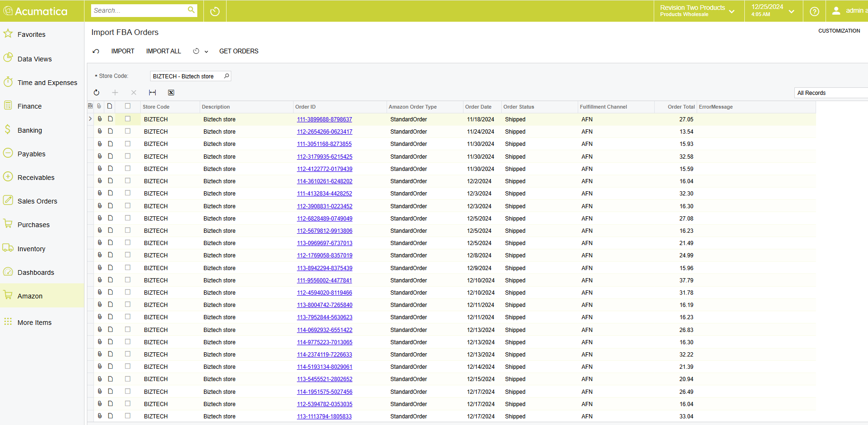Click the admin user profile icon
The width and height of the screenshot is (868, 425).
[x=836, y=10]
